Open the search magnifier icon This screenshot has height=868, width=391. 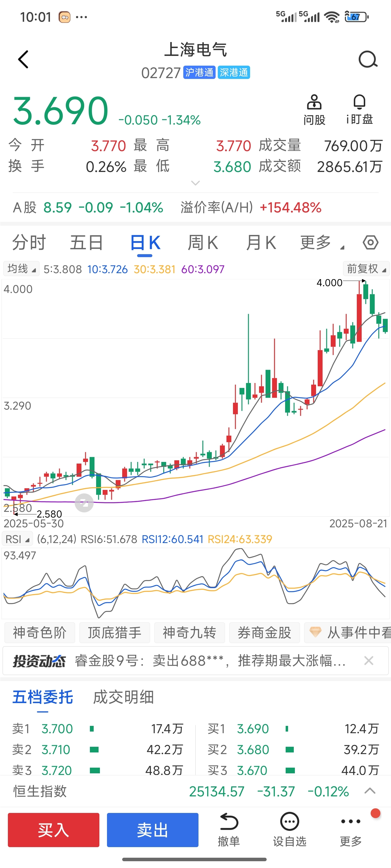point(368,60)
